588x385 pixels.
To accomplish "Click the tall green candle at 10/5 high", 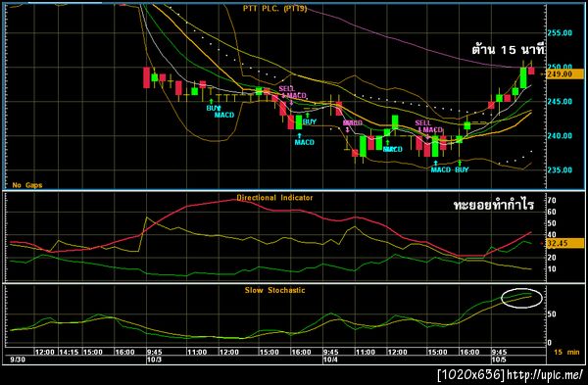I will coord(523,77).
